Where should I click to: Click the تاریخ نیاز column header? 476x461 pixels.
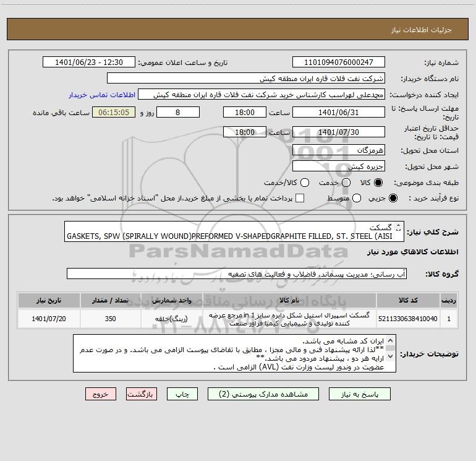pyautogui.click(x=49, y=300)
